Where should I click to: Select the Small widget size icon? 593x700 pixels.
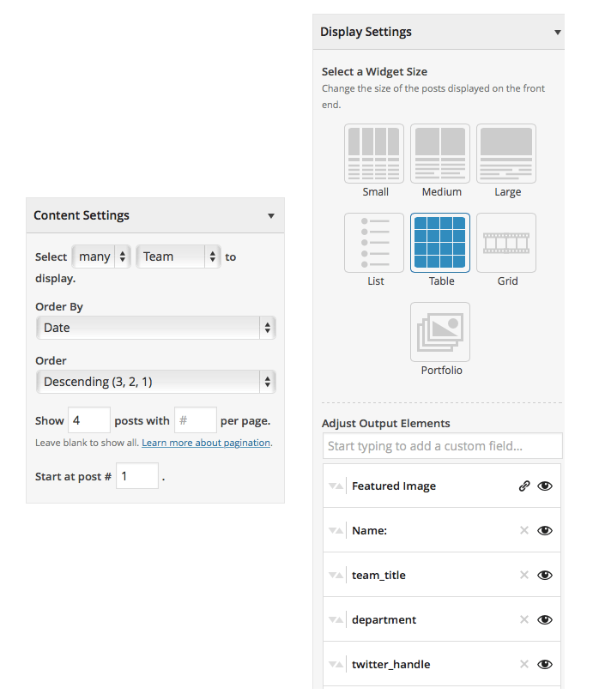(x=374, y=154)
